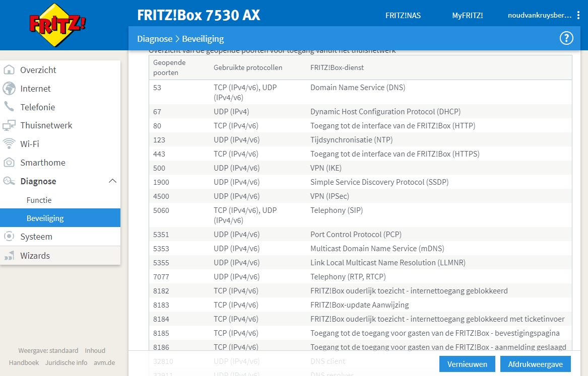Click the Vernieuwen button
This screenshot has height=376, width=588.
(467, 364)
